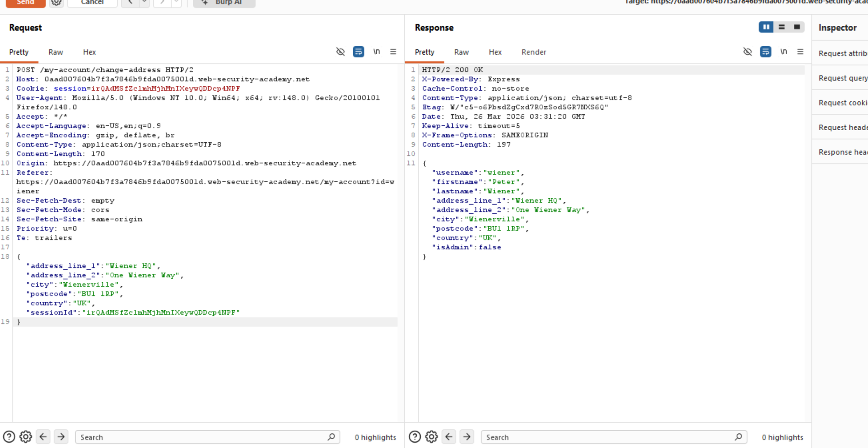Expand Request attributes in Inspector
The image size is (868, 448).
click(x=840, y=53)
